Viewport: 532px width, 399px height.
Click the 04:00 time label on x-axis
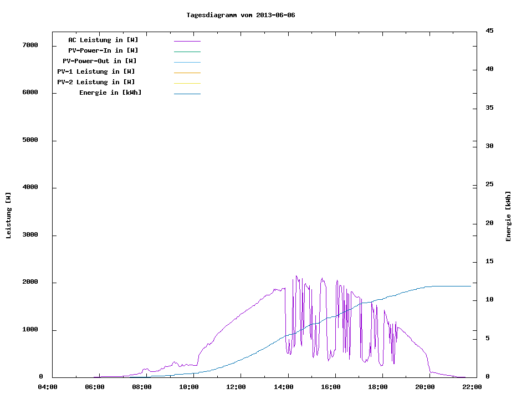(x=47, y=387)
